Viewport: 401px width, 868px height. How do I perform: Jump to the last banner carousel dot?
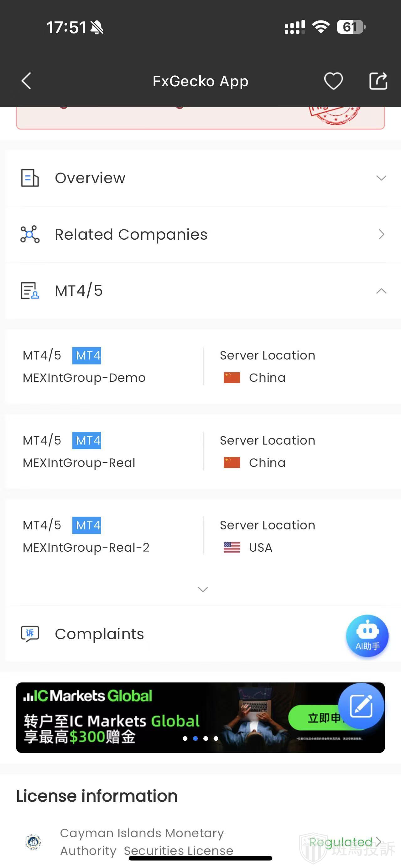click(216, 738)
